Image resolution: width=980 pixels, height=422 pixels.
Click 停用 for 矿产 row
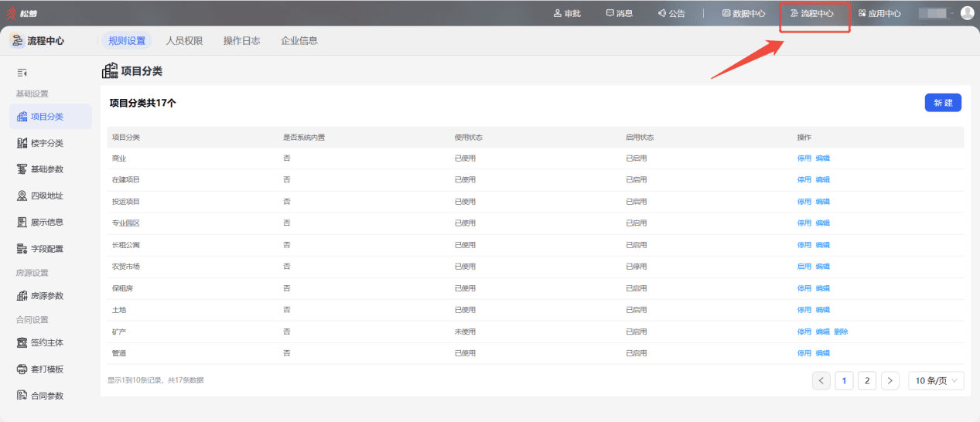(x=804, y=332)
